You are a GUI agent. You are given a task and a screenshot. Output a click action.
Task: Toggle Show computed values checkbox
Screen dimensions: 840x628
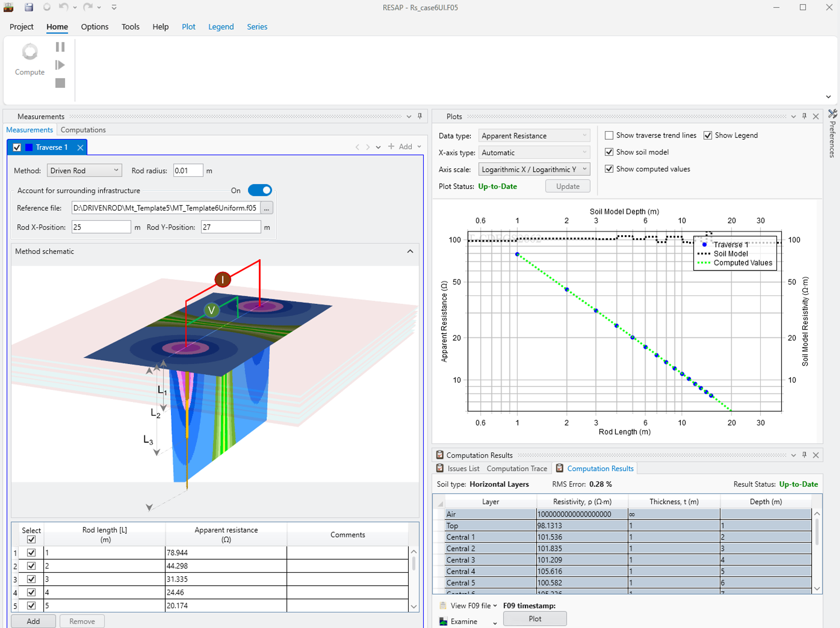click(609, 169)
